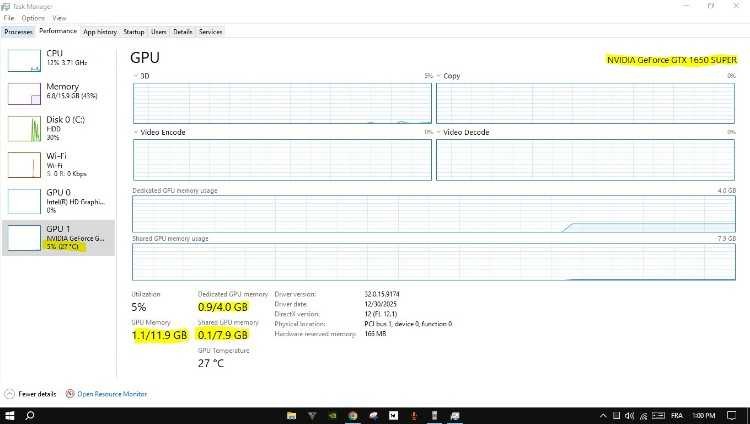
Task: Open the Services tab
Action: [x=210, y=32]
